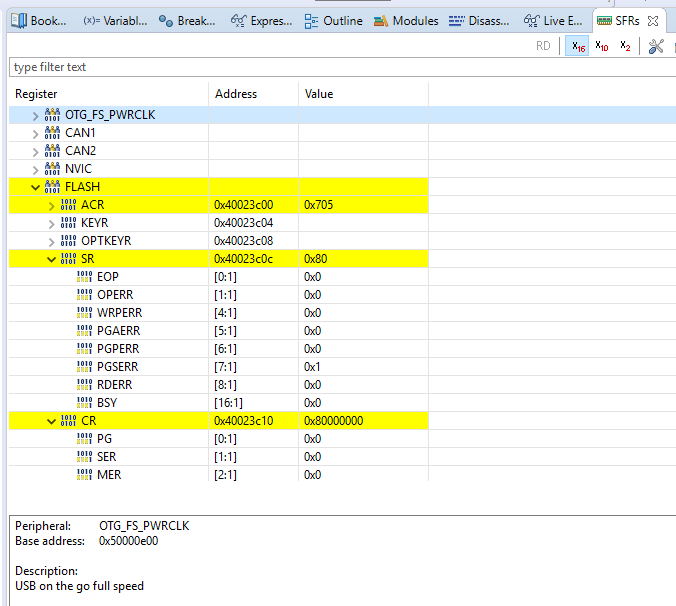Click the PGAERR bitfield icon

pos(84,331)
